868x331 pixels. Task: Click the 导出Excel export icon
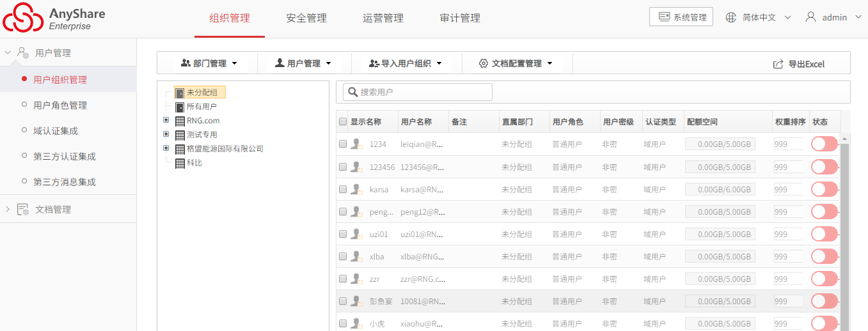pos(778,64)
